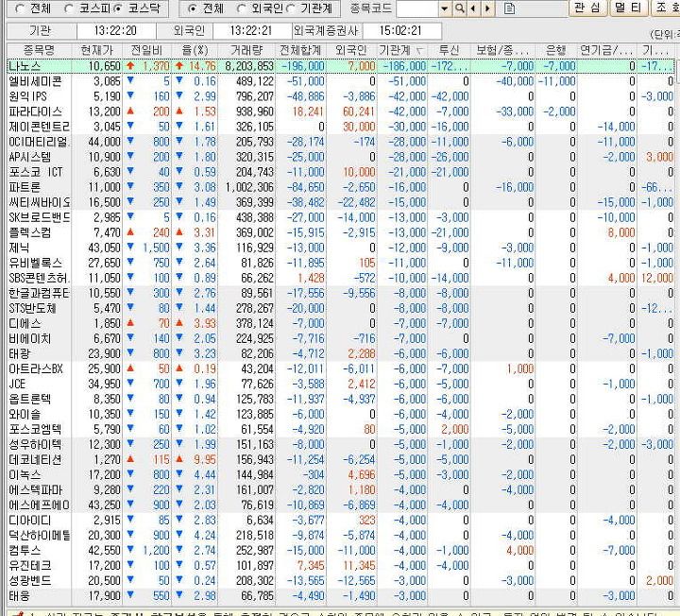Select the 파라다이스 stock row
680x616 pixels.
point(341,111)
